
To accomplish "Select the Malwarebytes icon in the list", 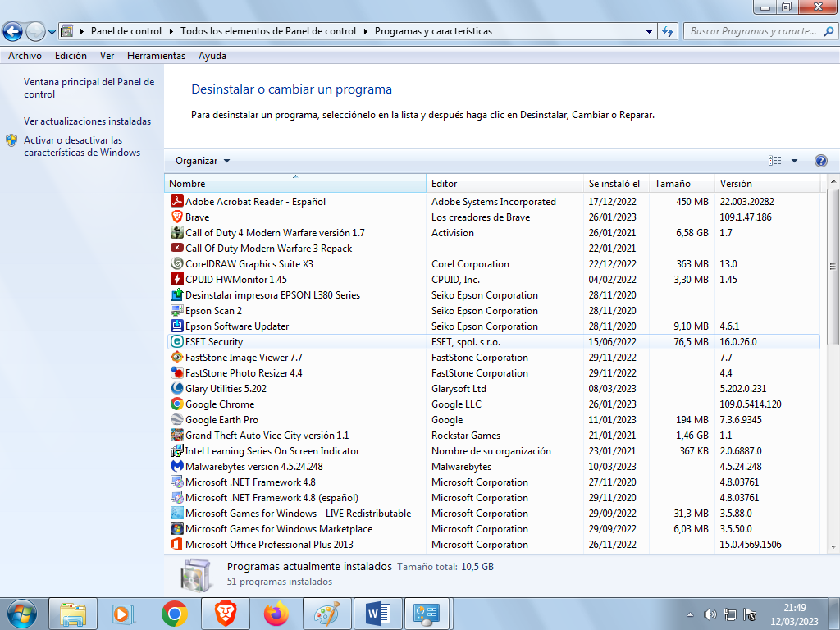I will 177,466.
